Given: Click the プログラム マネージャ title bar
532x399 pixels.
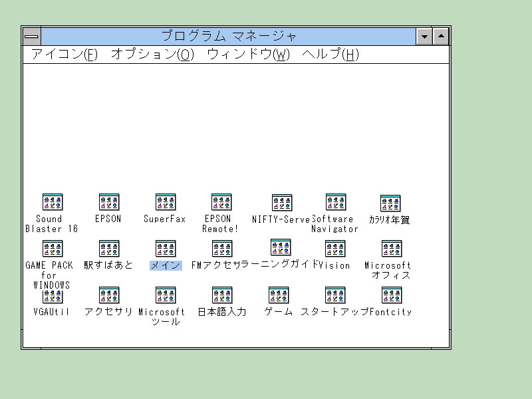Looking at the screenshot, I should click(x=228, y=37).
